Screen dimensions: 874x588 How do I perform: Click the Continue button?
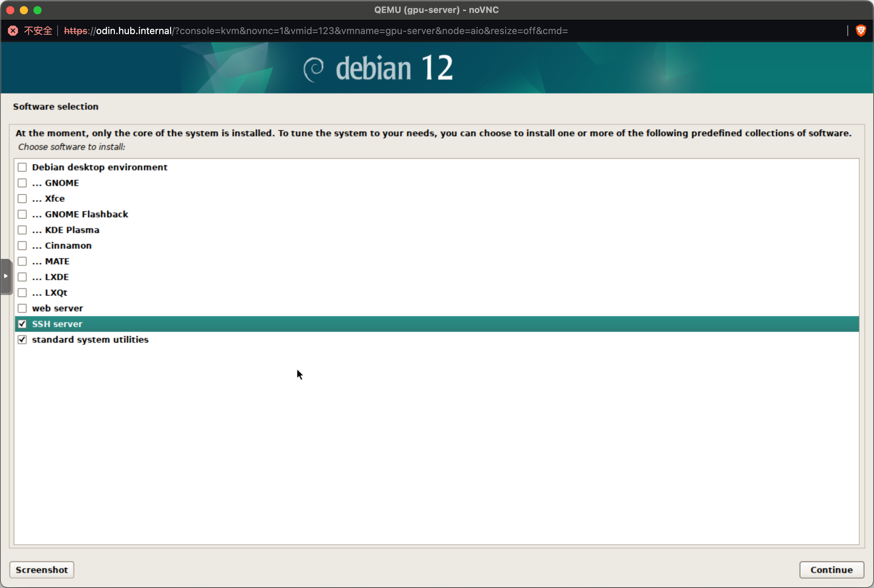pos(832,570)
